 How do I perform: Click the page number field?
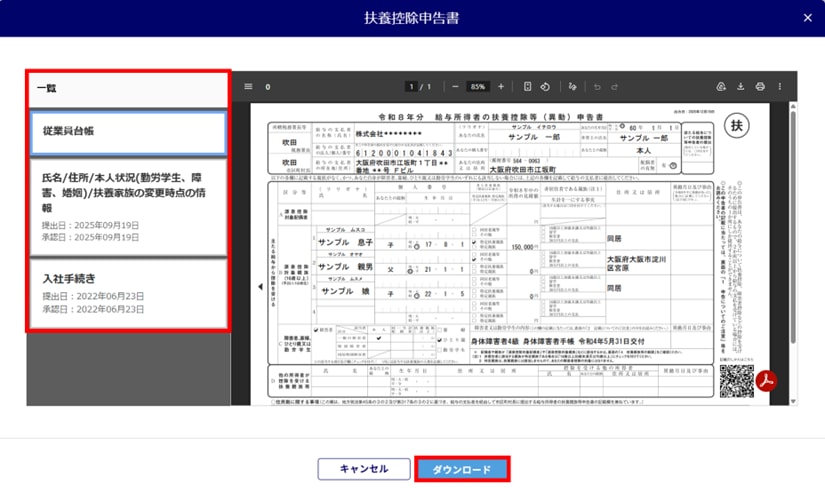click(411, 87)
